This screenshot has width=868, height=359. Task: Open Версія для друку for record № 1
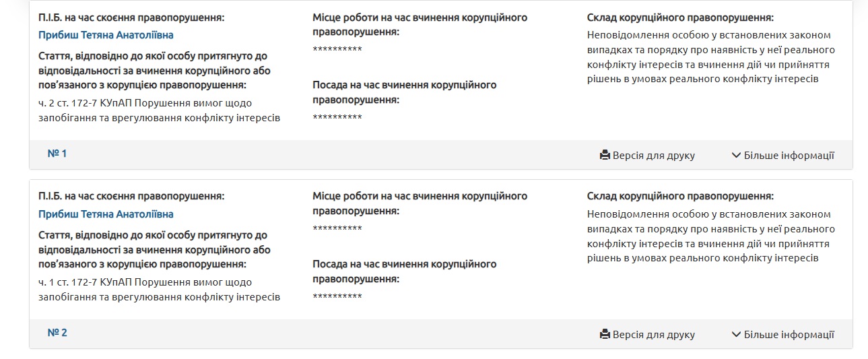[x=648, y=156]
